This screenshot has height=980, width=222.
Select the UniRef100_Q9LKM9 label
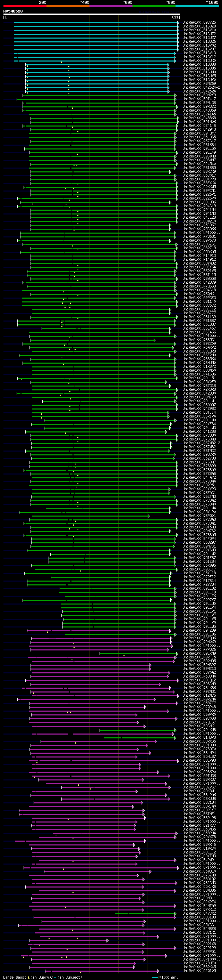[x=199, y=653]
